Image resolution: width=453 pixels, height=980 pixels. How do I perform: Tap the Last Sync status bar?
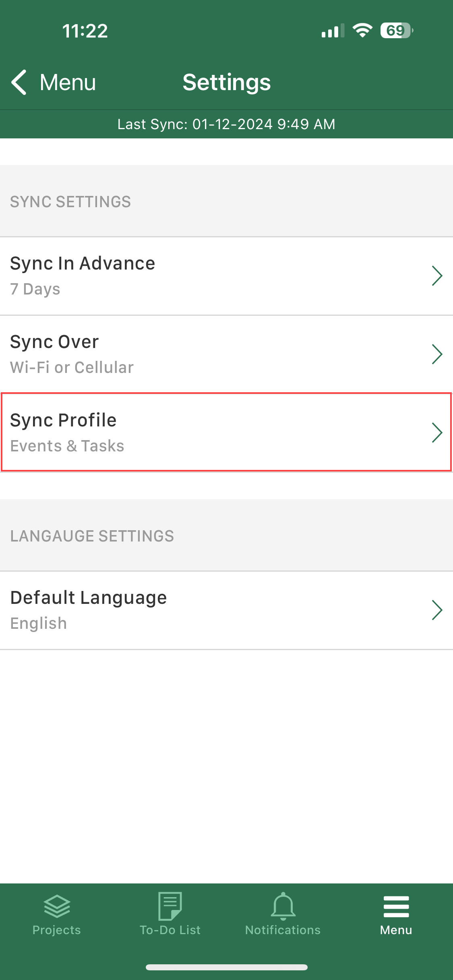click(226, 124)
